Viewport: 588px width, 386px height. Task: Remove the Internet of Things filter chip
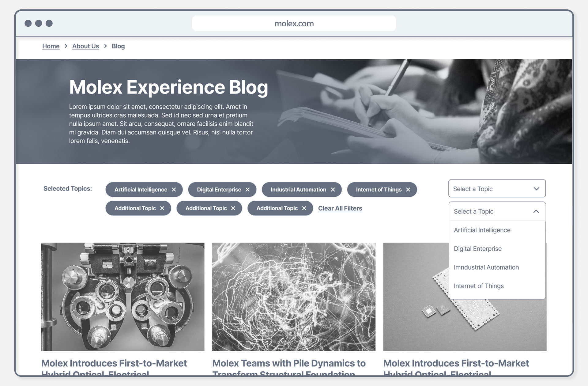(408, 190)
